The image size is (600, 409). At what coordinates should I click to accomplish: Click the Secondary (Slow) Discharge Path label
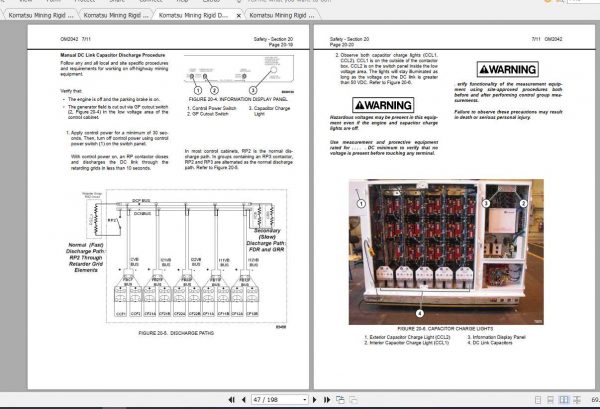pyautogui.click(x=267, y=240)
